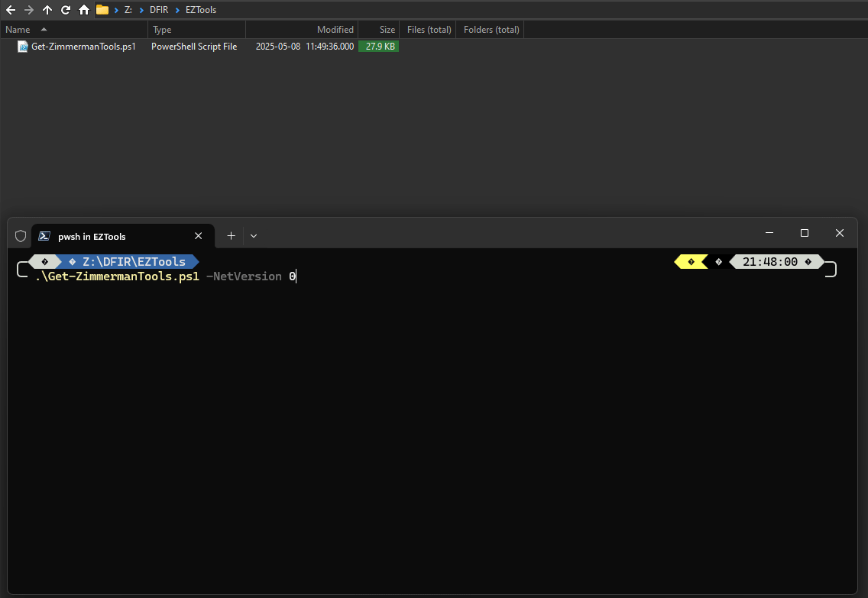The image size is (868, 598).
Task: Open the DFIR folder from the breadcrumb
Action: (159, 10)
